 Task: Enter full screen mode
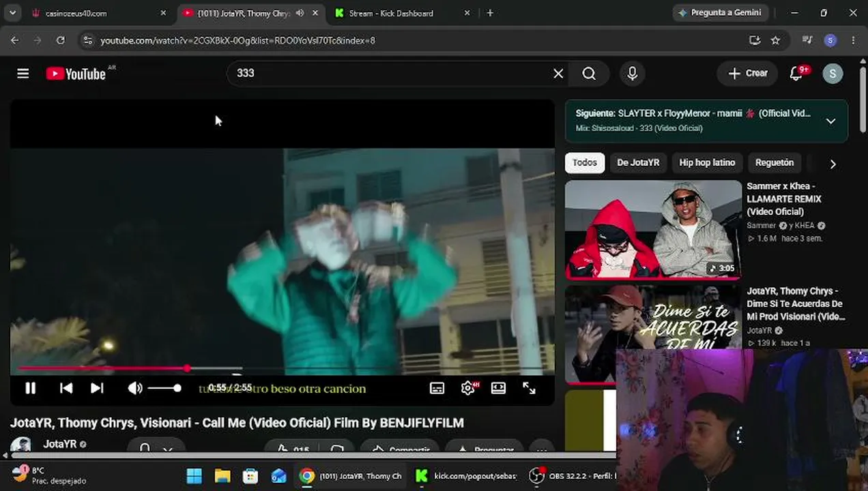(x=529, y=388)
